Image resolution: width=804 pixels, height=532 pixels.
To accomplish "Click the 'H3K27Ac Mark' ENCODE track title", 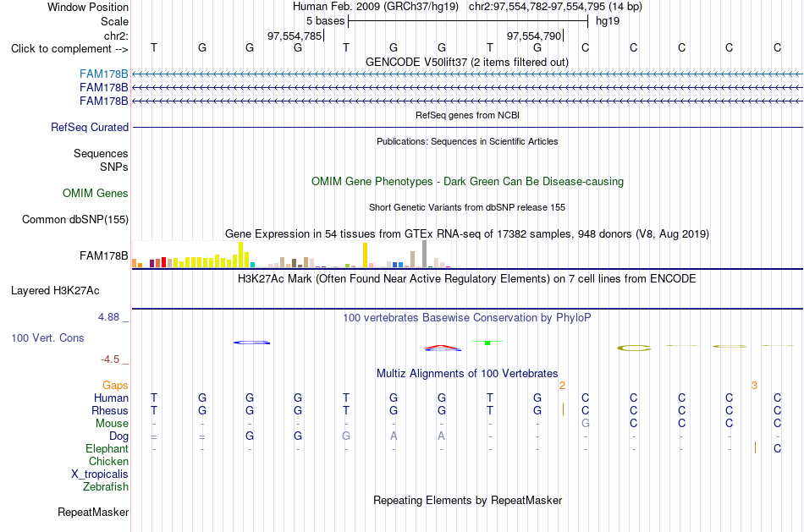I will 467,279.
